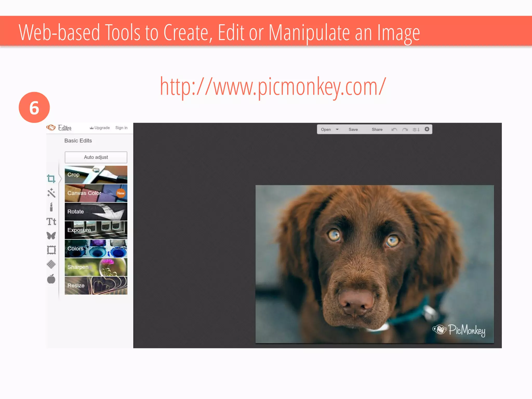This screenshot has width=532, height=399.
Task: Select the Crop tool tile
Action: (x=96, y=175)
